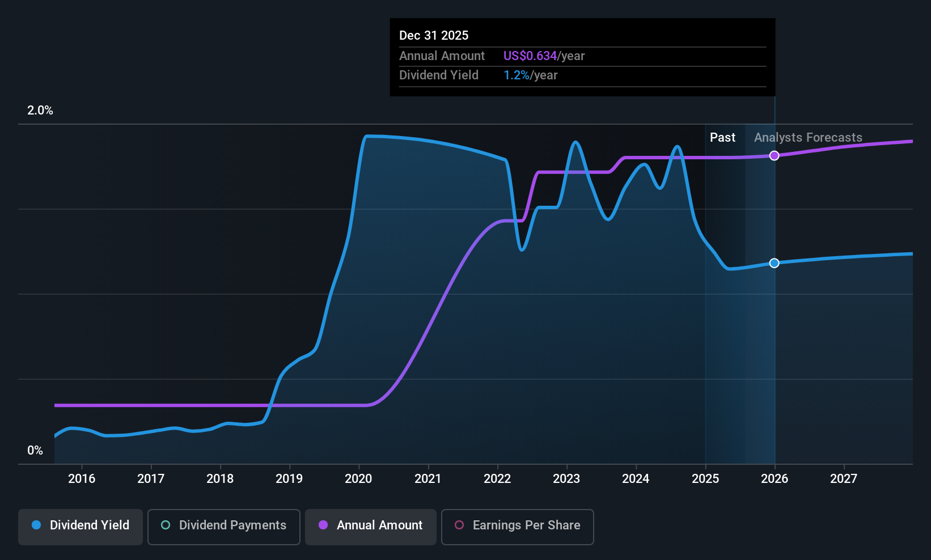The height and width of the screenshot is (560, 931).
Task: Click the 2016 x-axis label
Action: click(x=82, y=478)
